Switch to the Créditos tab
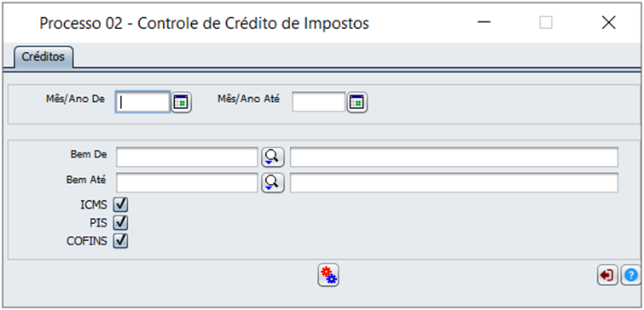 tap(44, 57)
